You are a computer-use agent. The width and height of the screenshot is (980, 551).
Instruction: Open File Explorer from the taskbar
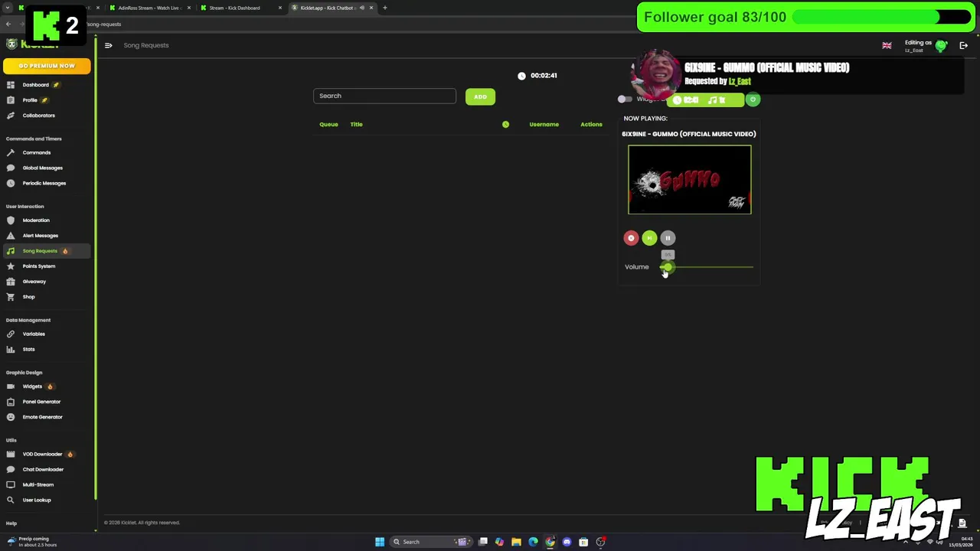click(x=516, y=542)
